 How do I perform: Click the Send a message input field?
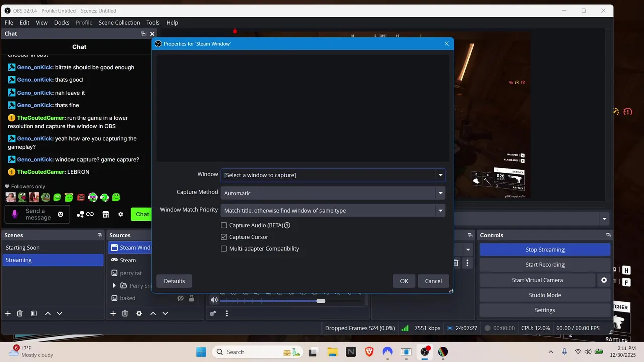pos(38,214)
